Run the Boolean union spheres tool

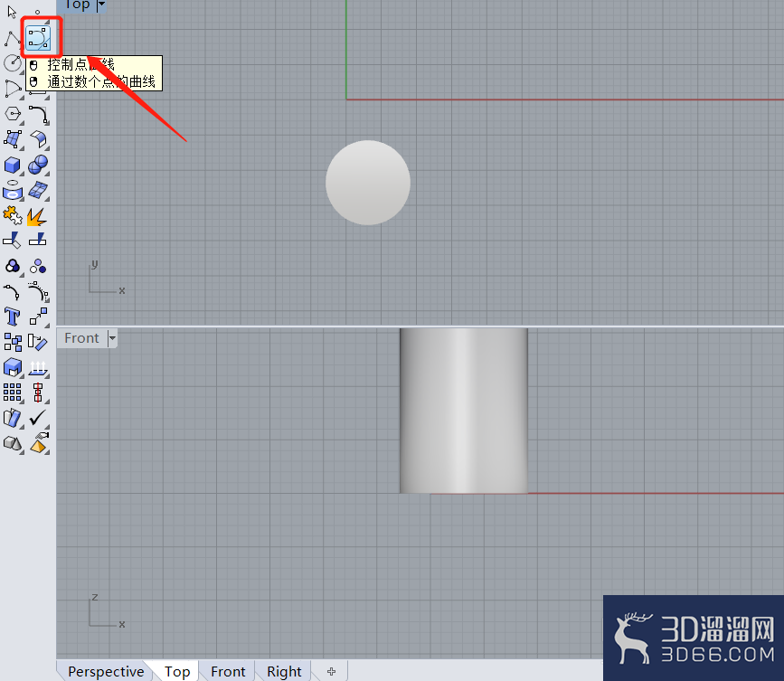coord(38,165)
